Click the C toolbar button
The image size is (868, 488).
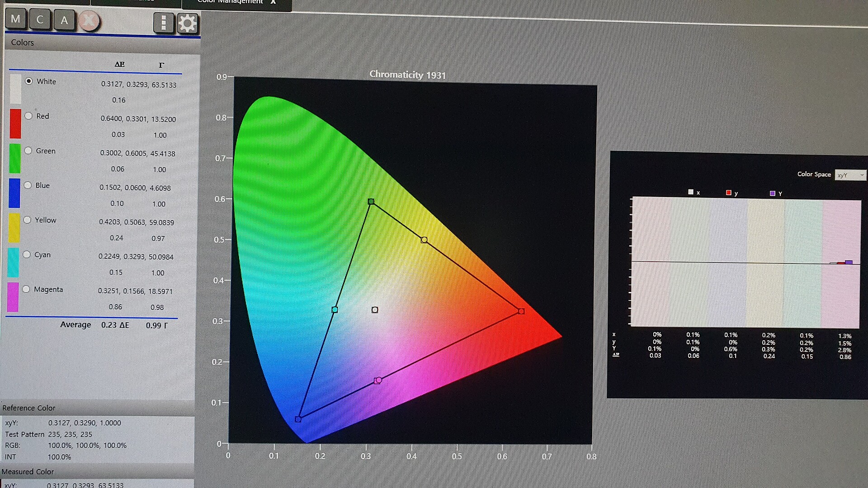click(x=40, y=20)
